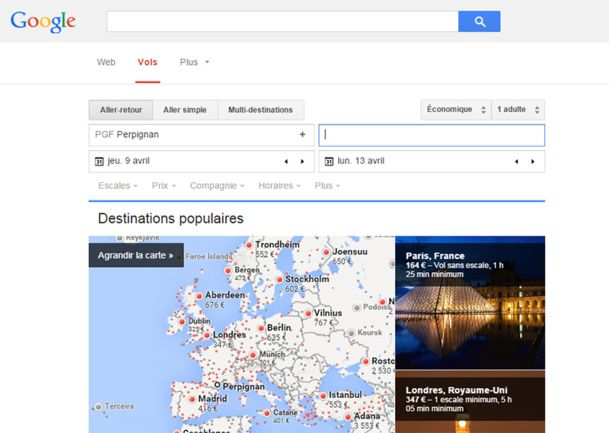Click the Trondheim map marker
Viewport: 609px width, 433px height.
tap(249, 245)
